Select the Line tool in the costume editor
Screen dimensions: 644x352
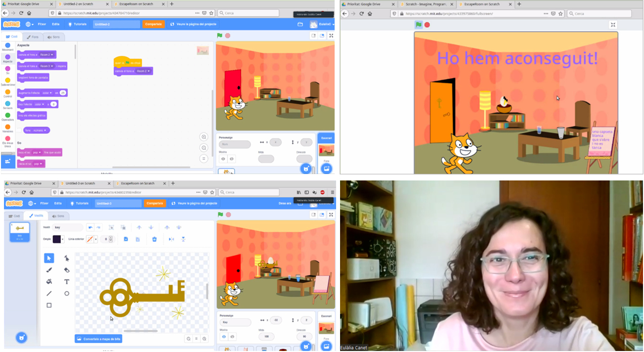tap(49, 294)
